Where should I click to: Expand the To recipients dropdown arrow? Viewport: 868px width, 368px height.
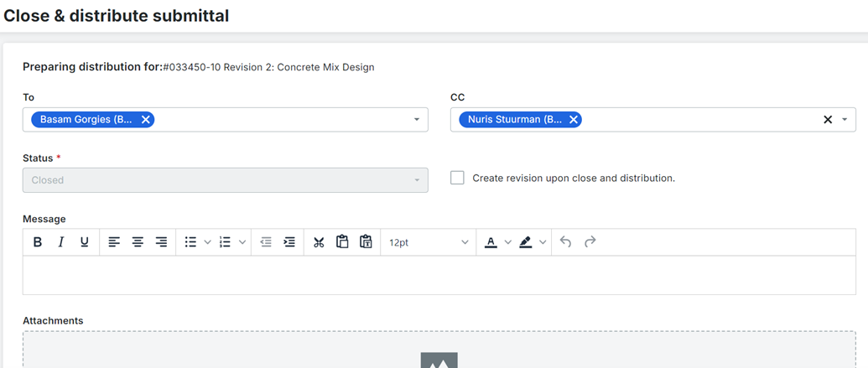click(417, 120)
